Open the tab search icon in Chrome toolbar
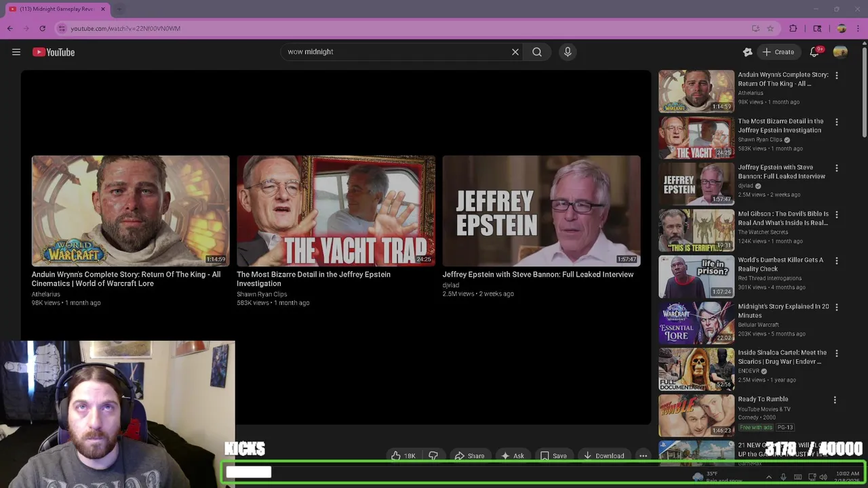The height and width of the screenshot is (488, 868). click(817, 28)
